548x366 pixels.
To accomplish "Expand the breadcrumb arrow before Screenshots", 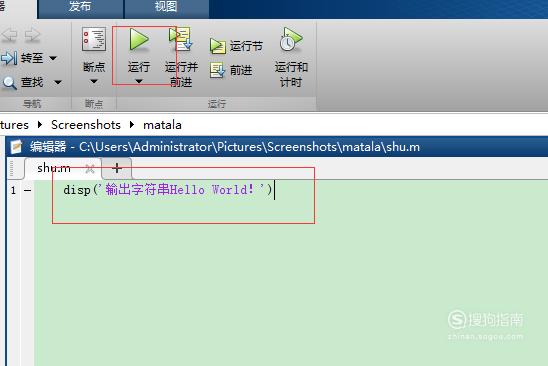I will [39, 124].
